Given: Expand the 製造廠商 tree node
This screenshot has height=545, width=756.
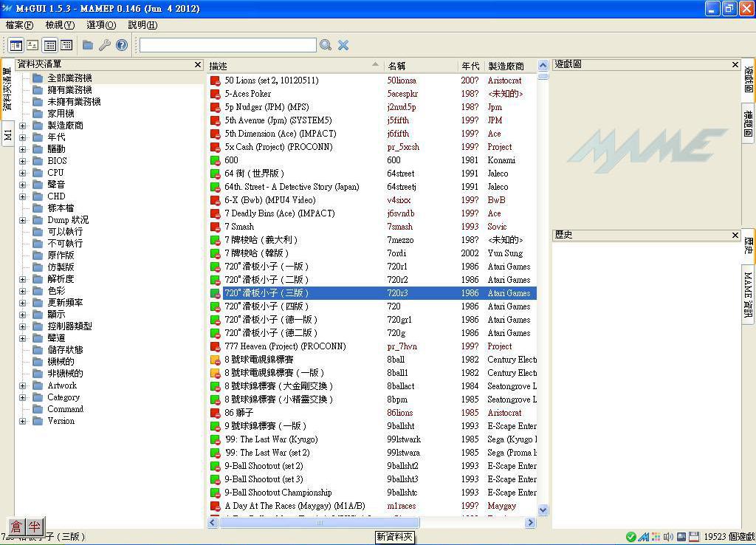Looking at the screenshot, I should click(x=22, y=126).
